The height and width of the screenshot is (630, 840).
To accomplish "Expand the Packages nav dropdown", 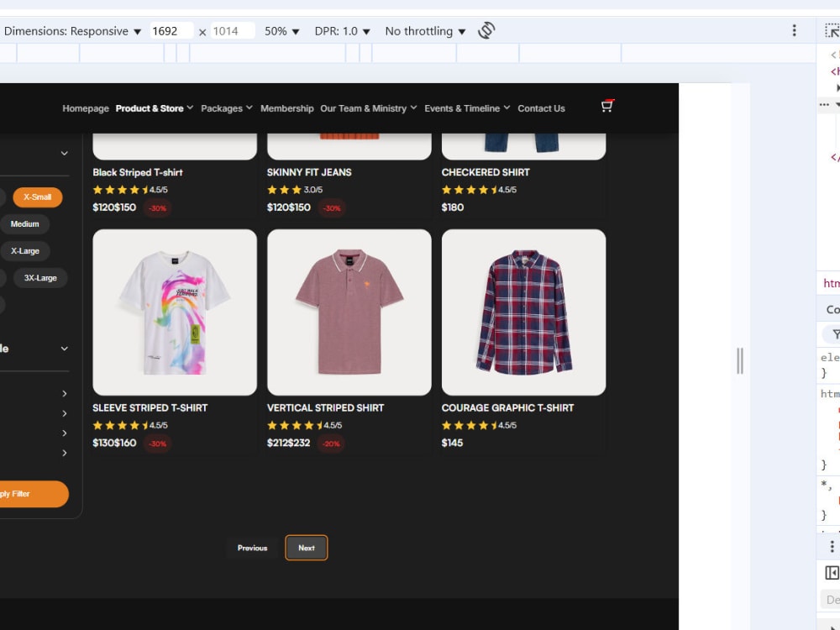I will pyautogui.click(x=227, y=108).
